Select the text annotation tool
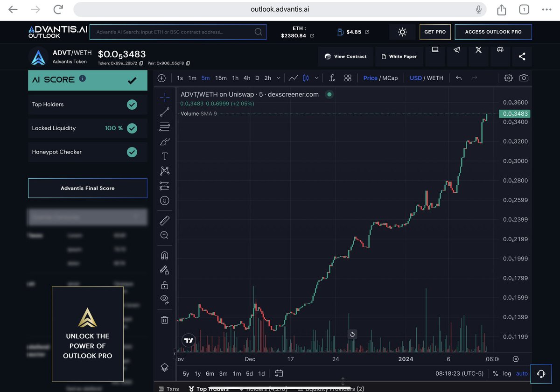The width and height of the screenshot is (560, 392). (x=164, y=156)
